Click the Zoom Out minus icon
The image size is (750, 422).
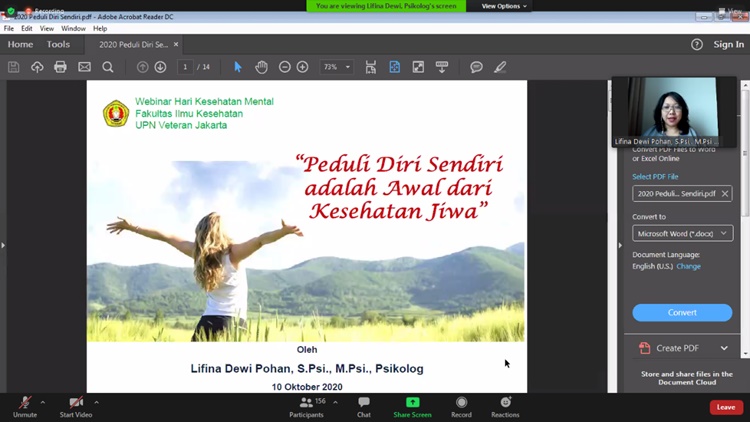tap(285, 67)
